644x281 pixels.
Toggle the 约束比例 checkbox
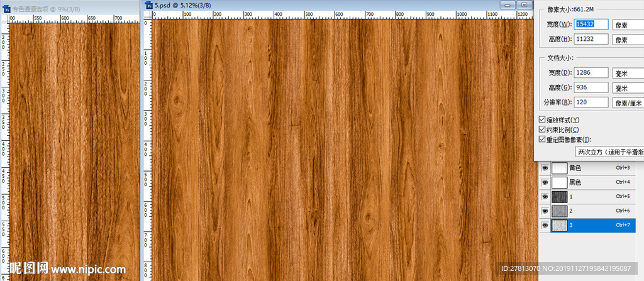(x=542, y=129)
